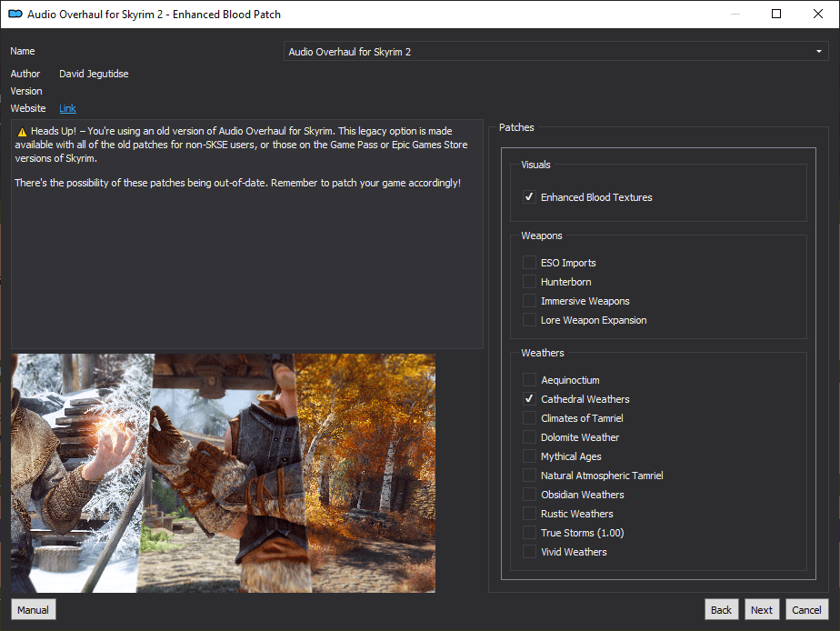Click the Patches section heading
This screenshot has width=840, height=631.
[516, 127]
